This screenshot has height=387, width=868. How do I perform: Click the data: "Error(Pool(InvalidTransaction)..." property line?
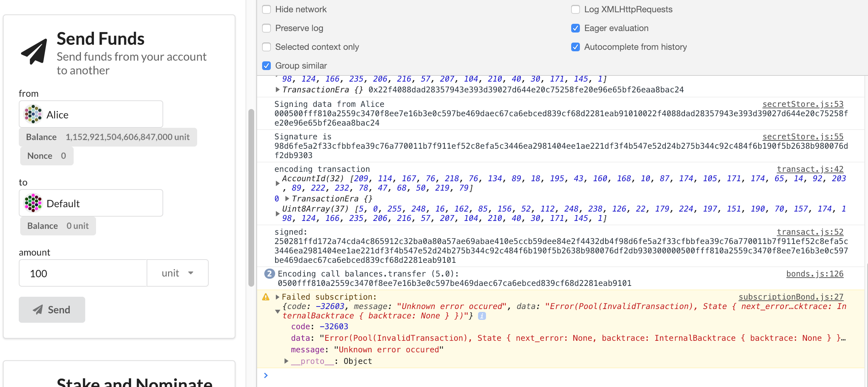568,338
